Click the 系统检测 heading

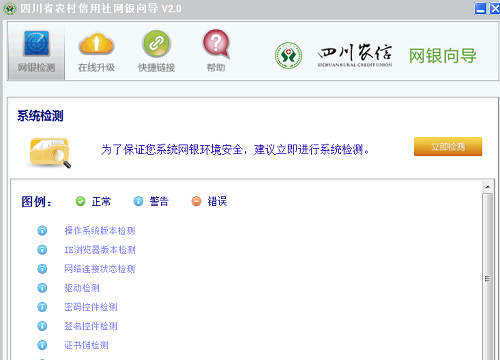pos(40,116)
